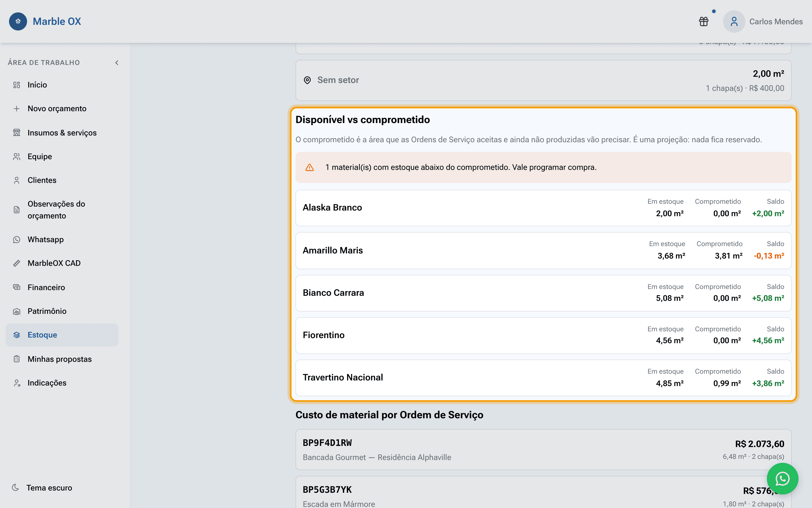Select the Bianco Carrara material name

pyautogui.click(x=333, y=293)
